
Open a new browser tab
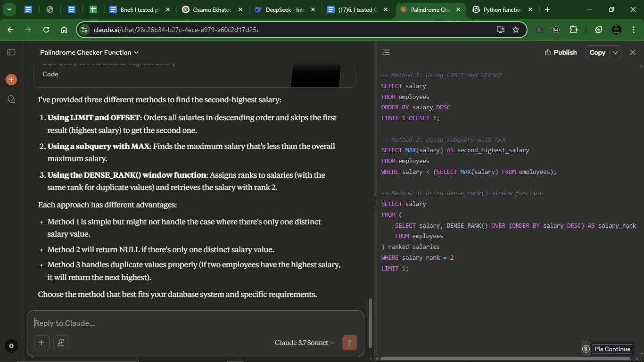tap(547, 9)
